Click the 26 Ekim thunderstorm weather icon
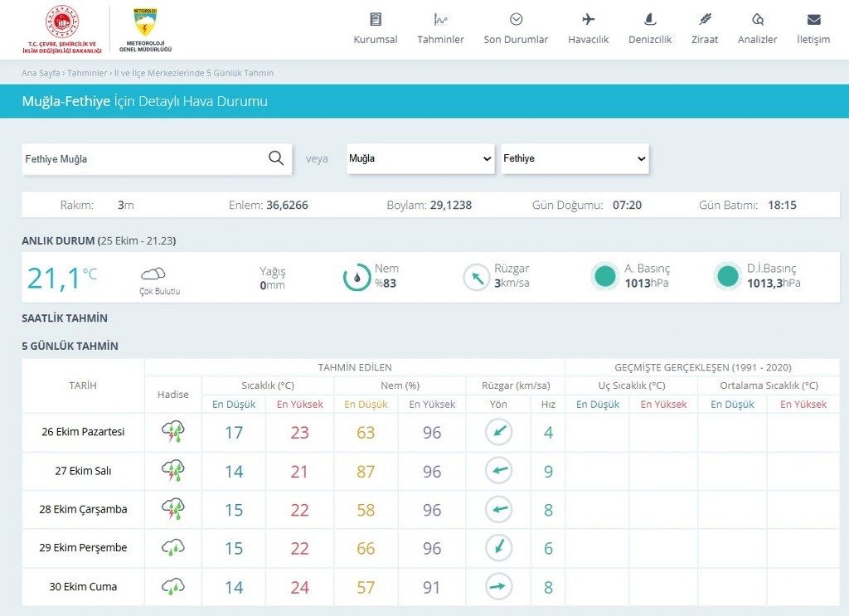Screen dimensions: 849x616 tap(172, 432)
